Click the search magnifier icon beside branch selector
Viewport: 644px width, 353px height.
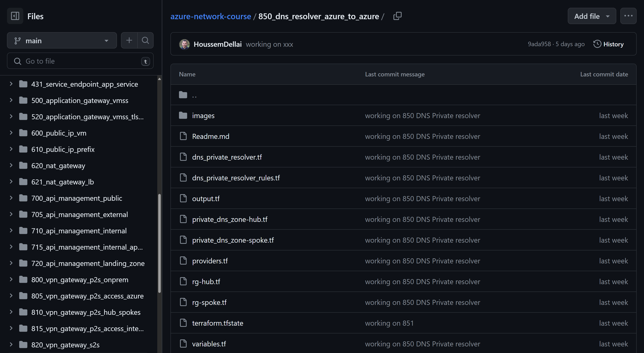pos(145,41)
